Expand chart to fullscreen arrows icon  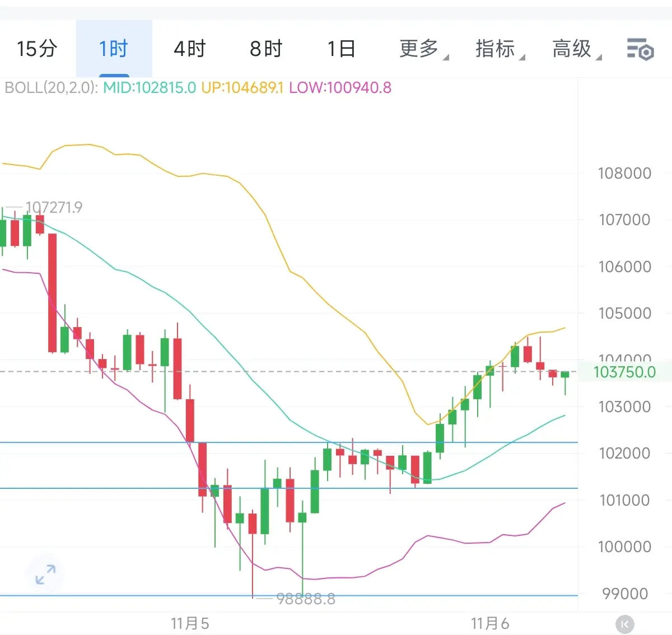tap(45, 574)
